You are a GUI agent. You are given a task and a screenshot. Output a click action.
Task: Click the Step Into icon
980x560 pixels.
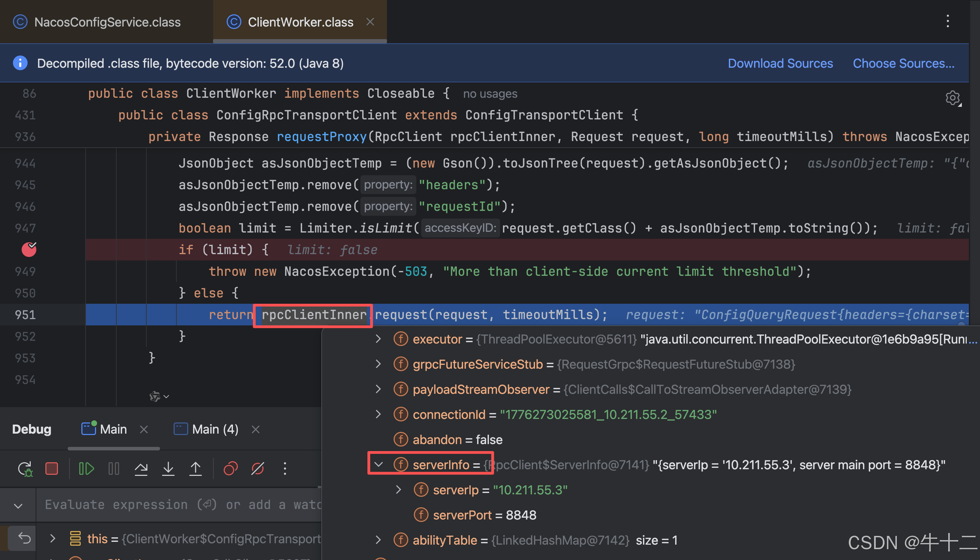click(168, 469)
